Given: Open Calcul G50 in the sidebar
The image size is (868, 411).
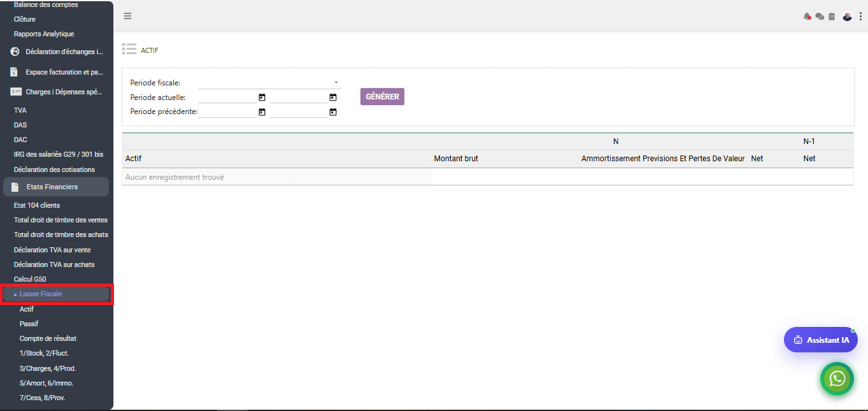Looking at the screenshot, I should pos(30,279).
